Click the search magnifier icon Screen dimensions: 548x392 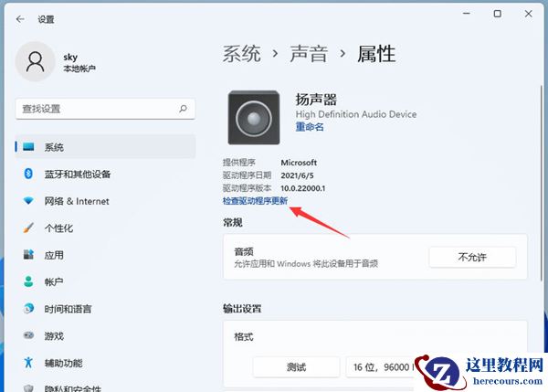[183, 109]
